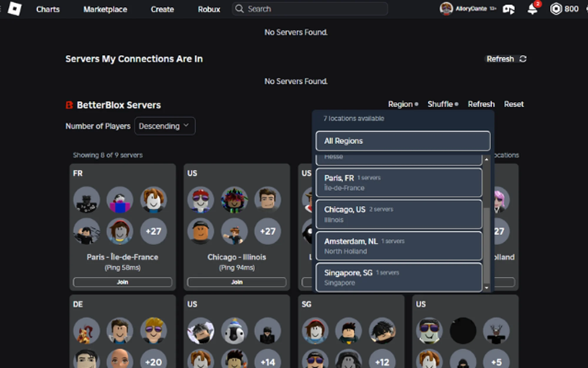Viewport: 588px width, 368px height.
Task: Open the Marketplace nav tab
Action: coord(105,9)
